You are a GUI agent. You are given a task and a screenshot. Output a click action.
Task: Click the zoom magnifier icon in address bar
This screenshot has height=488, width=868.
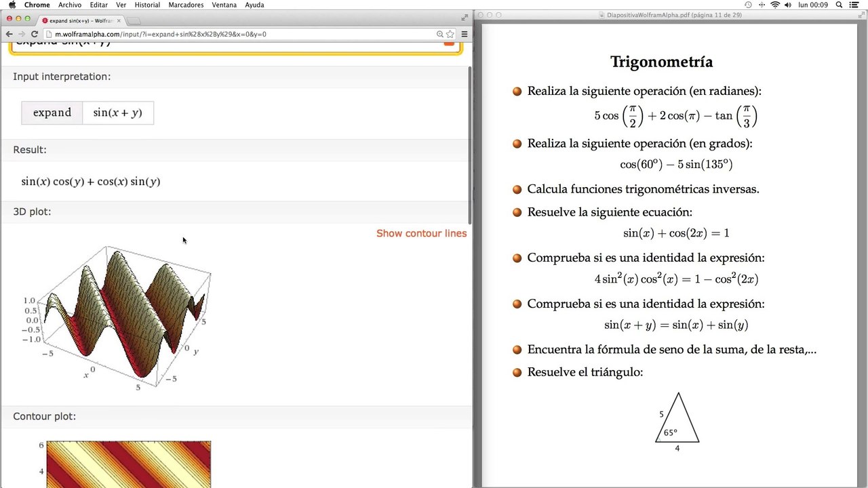[x=440, y=34]
